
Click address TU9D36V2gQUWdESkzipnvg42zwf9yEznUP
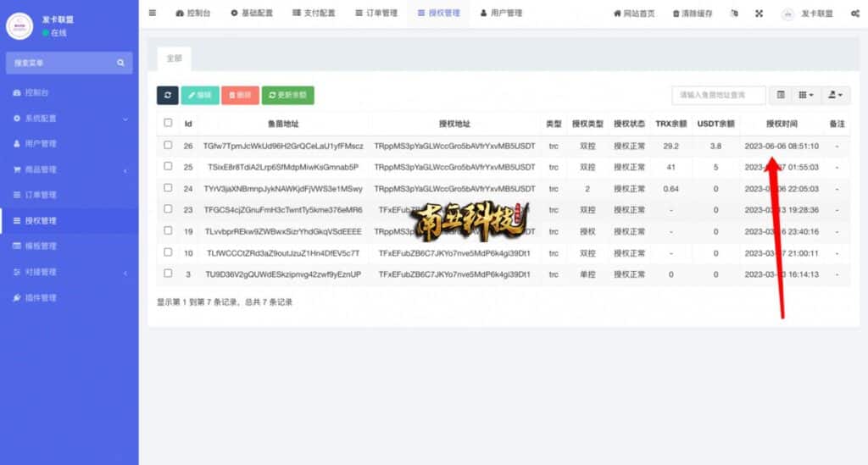coord(283,274)
